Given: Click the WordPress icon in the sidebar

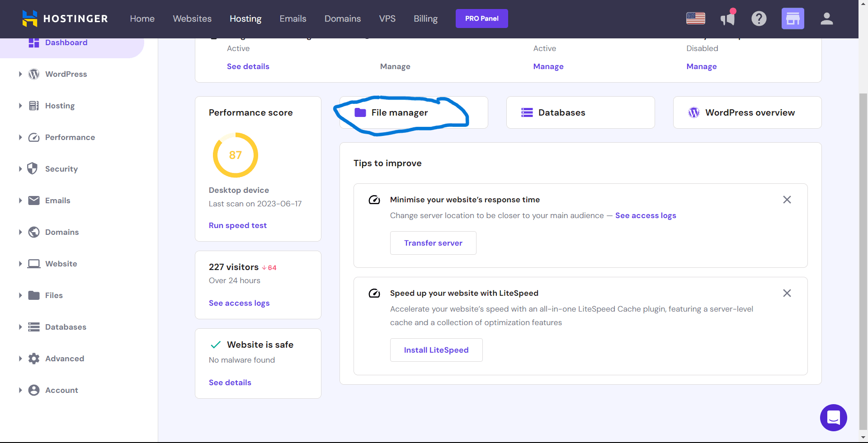Looking at the screenshot, I should (x=33, y=74).
